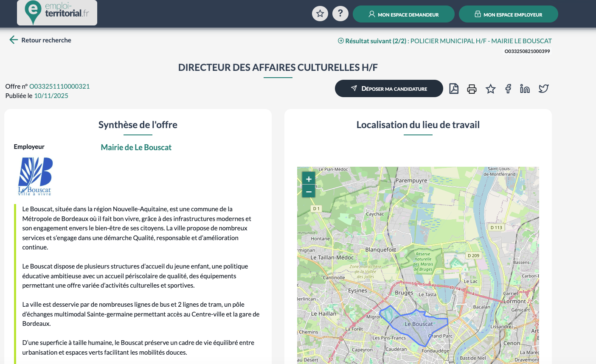
Task: Share the offer on Facebook
Action: click(x=508, y=89)
